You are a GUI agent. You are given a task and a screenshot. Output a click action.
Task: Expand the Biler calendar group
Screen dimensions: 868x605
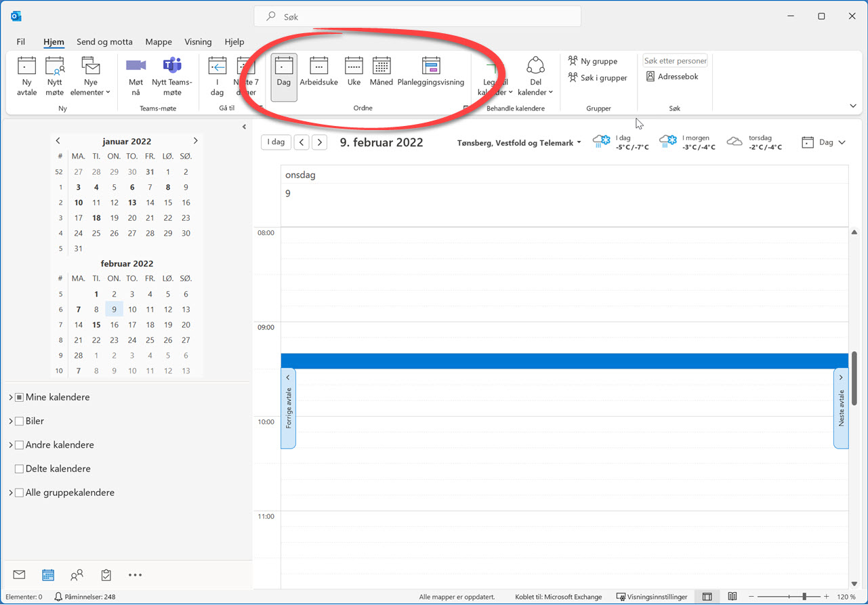pyautogui.click(x=11, y=421)
